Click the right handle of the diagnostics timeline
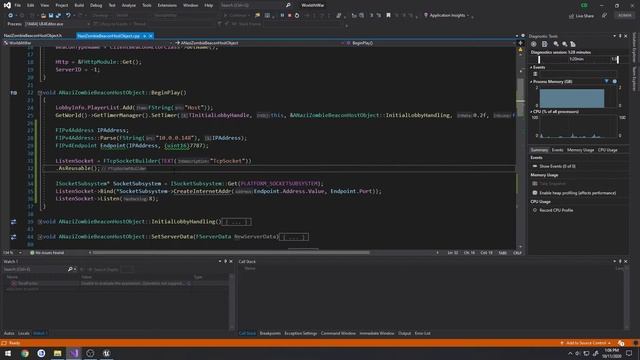The height and width of the screenshot is (360, 640). point(618,60)
